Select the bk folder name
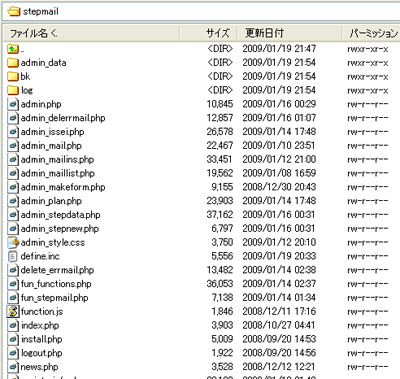This screenshot has width=400, height=379. point(25,77)
